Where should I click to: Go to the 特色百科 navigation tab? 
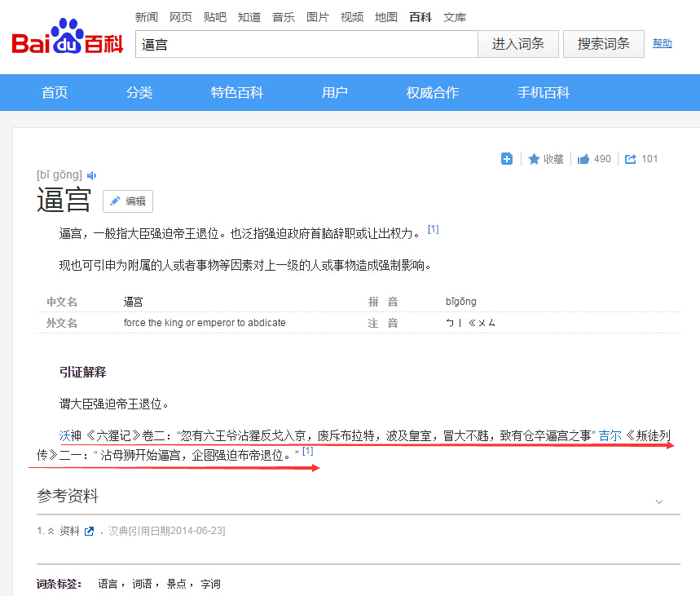click(x=236, y=93)
